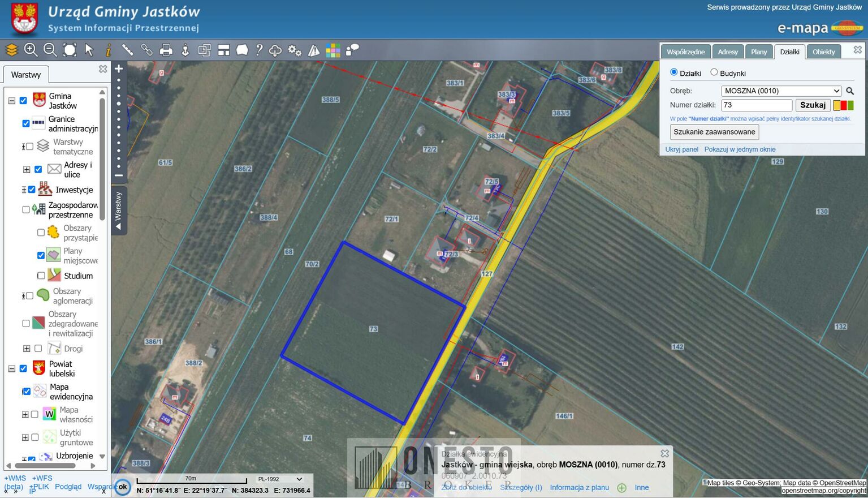Uncheck the Adresy i ulice layer
This screenshot has width=868, height=498.
(x=38, y=169)
